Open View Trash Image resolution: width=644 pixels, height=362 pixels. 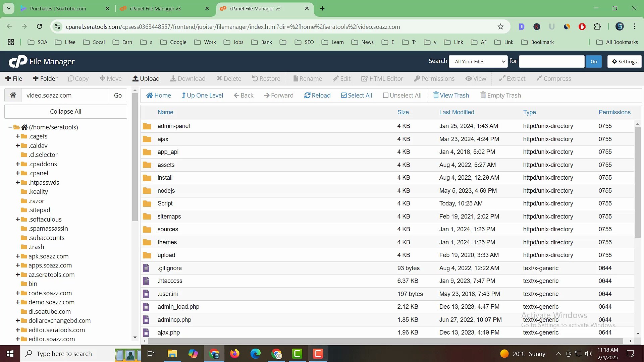[451, 96]
